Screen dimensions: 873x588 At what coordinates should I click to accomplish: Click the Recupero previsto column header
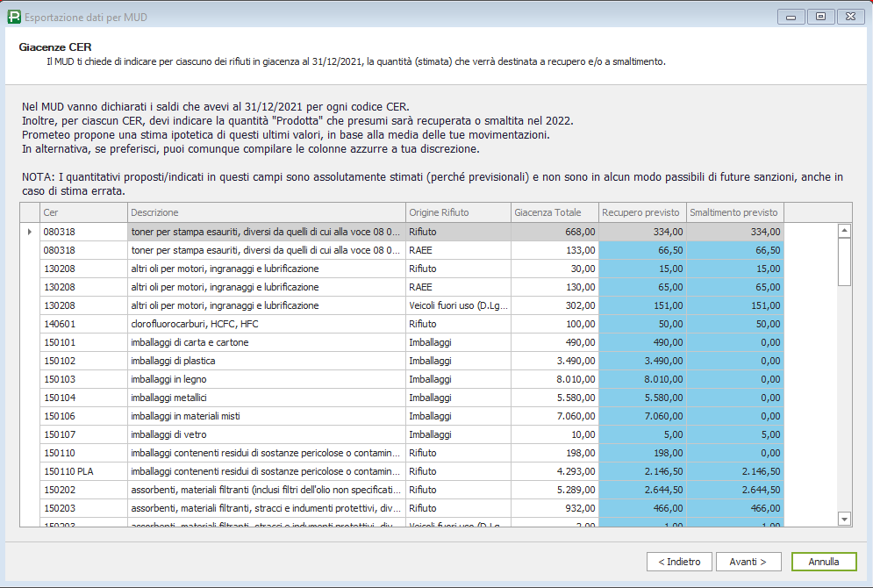(641, 212)
